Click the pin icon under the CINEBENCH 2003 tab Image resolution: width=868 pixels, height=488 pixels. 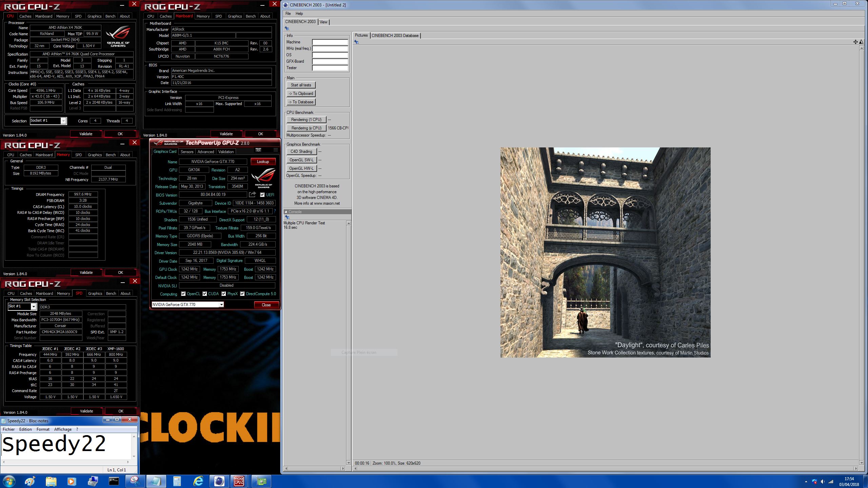(287, 29)
